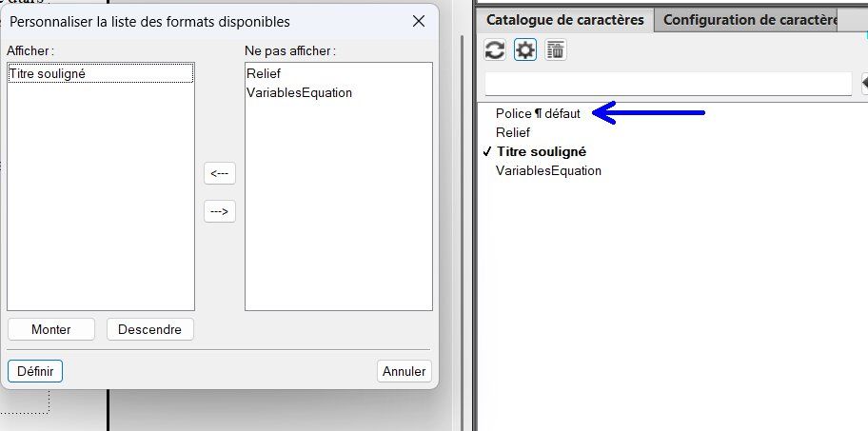Click the Annuler button
The image size is (868, 431).
point(404,371)
